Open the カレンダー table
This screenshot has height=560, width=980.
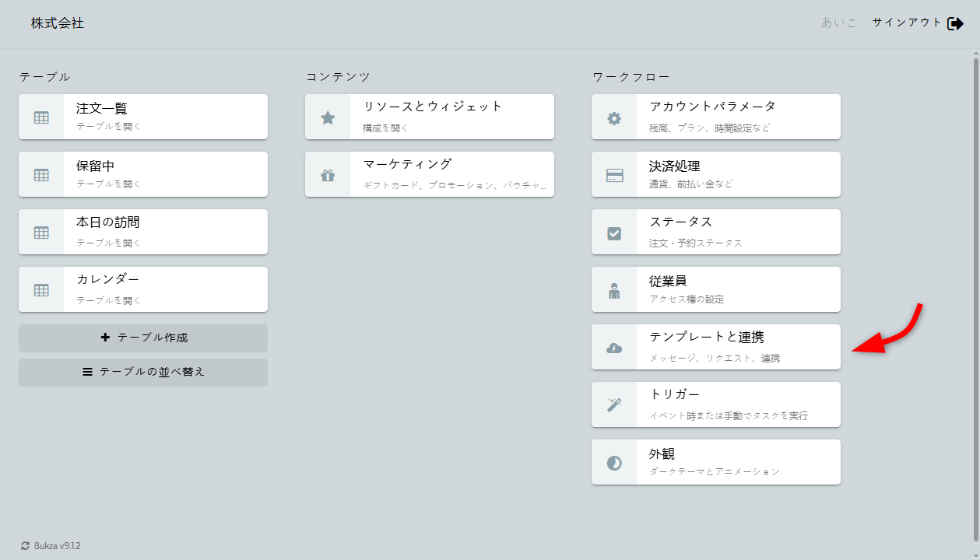coord(165,289)
